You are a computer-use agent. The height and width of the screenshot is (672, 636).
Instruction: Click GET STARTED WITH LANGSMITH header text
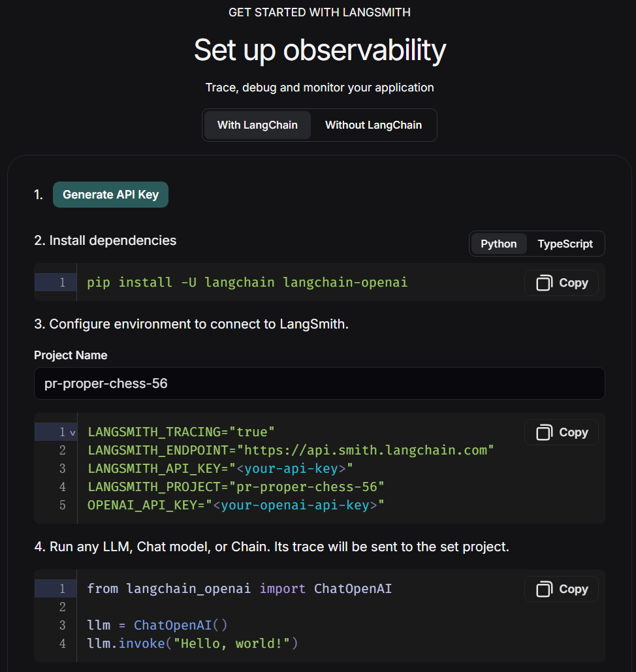coord(319,12)
